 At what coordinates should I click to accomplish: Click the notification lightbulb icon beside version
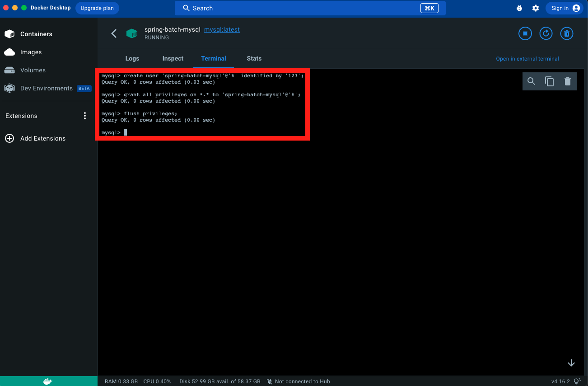[577, 381]
